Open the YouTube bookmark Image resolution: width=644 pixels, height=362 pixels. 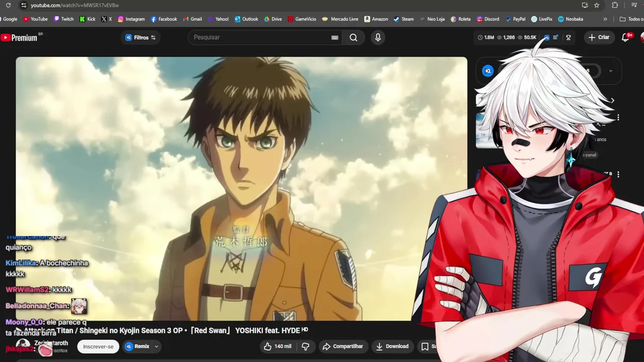(35, 19)
